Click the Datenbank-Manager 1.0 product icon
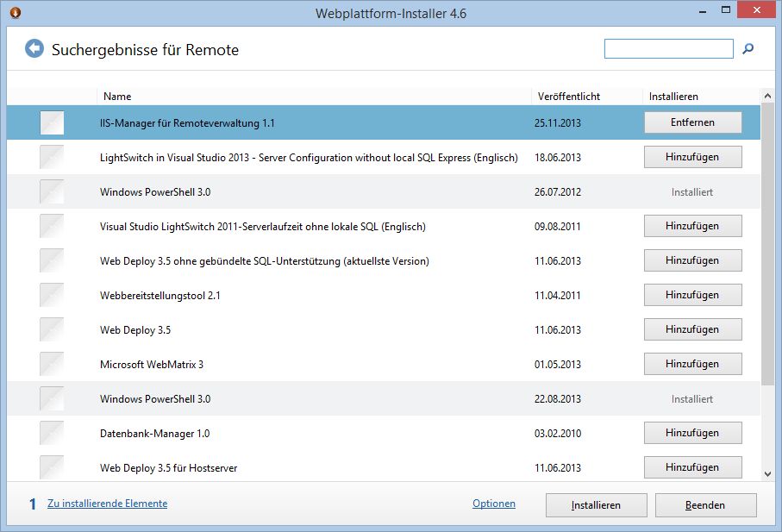 [x=52, y=434]
